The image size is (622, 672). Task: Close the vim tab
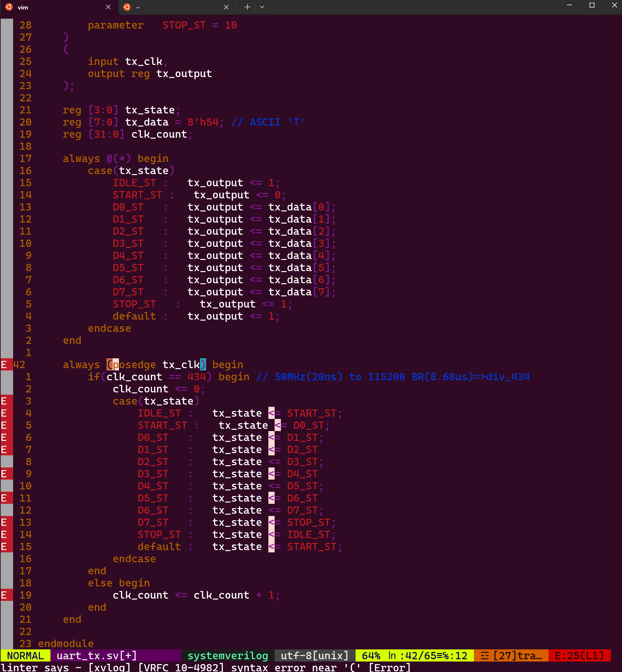click(108, 7)
